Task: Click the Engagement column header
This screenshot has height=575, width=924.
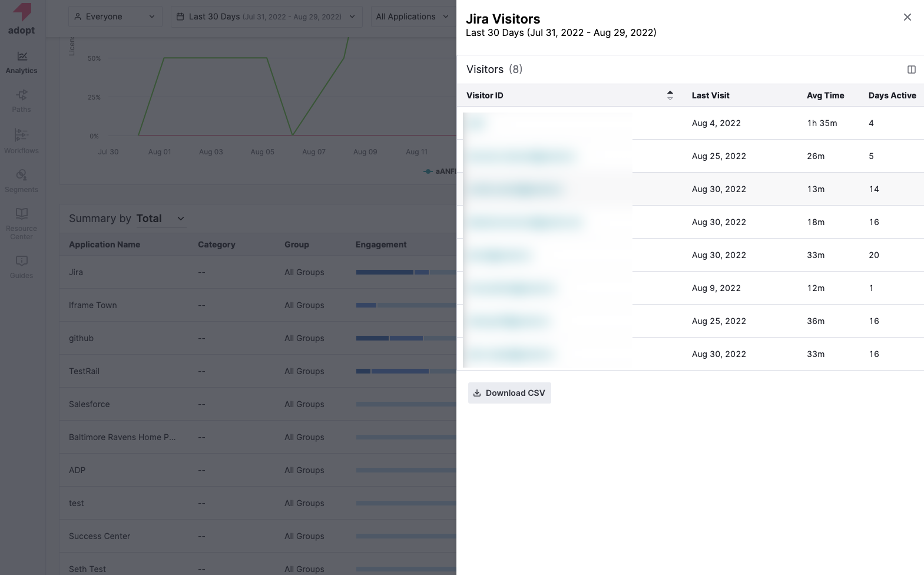Action: (381, 244)
